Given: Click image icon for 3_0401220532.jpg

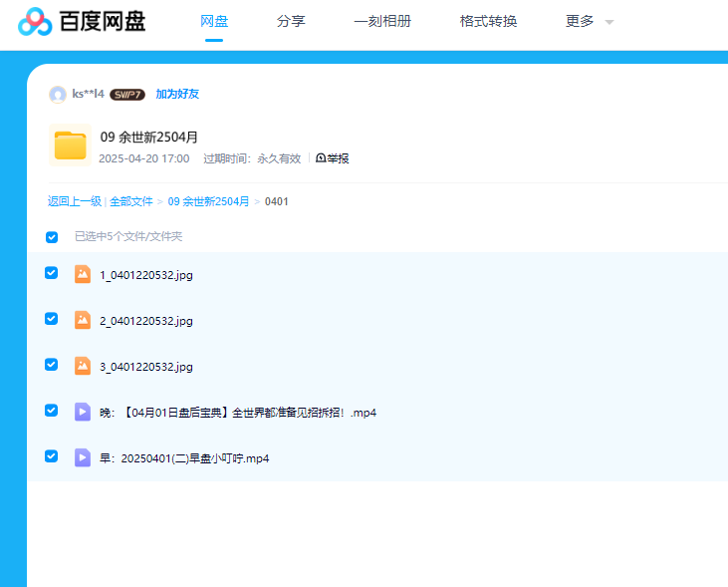Looking at the screenshot, I should [x=83, y=366].
